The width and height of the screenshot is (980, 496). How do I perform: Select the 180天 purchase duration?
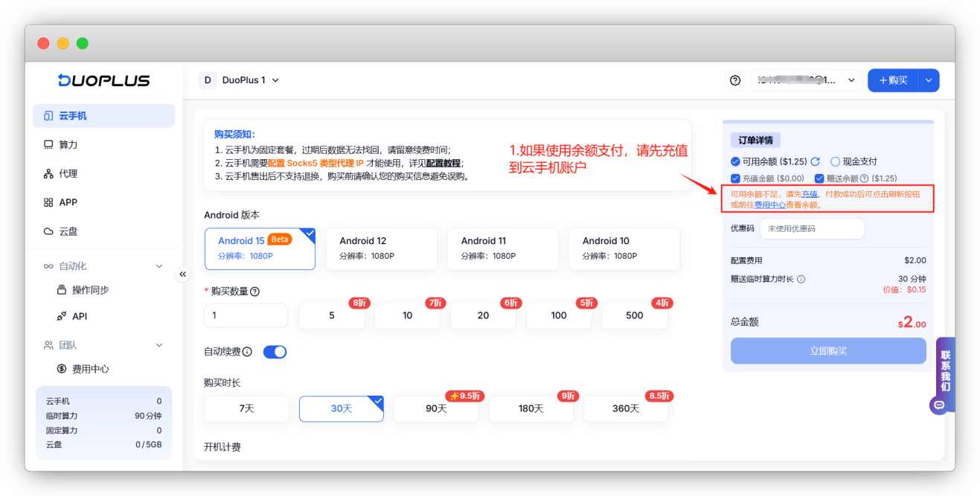click(531, 409)
